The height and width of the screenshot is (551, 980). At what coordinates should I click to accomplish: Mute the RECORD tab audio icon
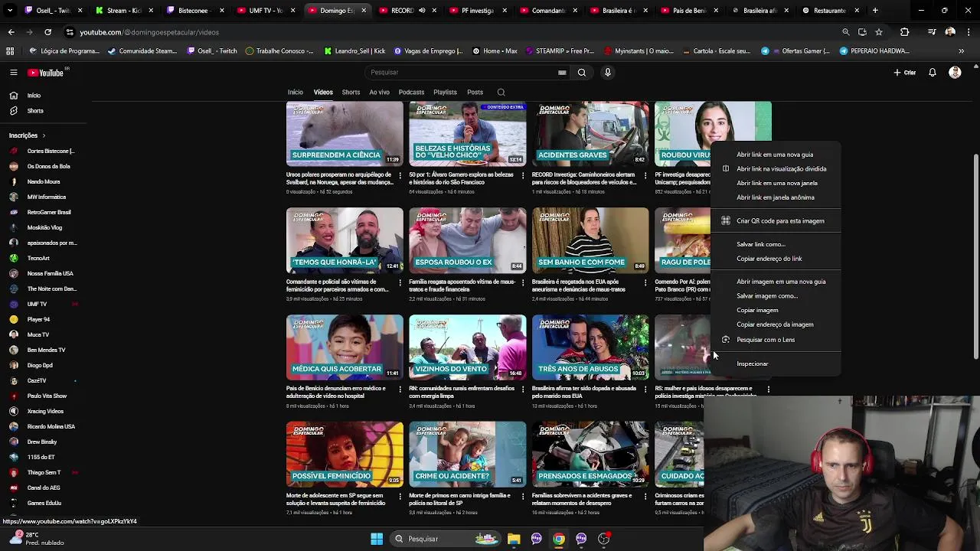[x=422, y=11]
